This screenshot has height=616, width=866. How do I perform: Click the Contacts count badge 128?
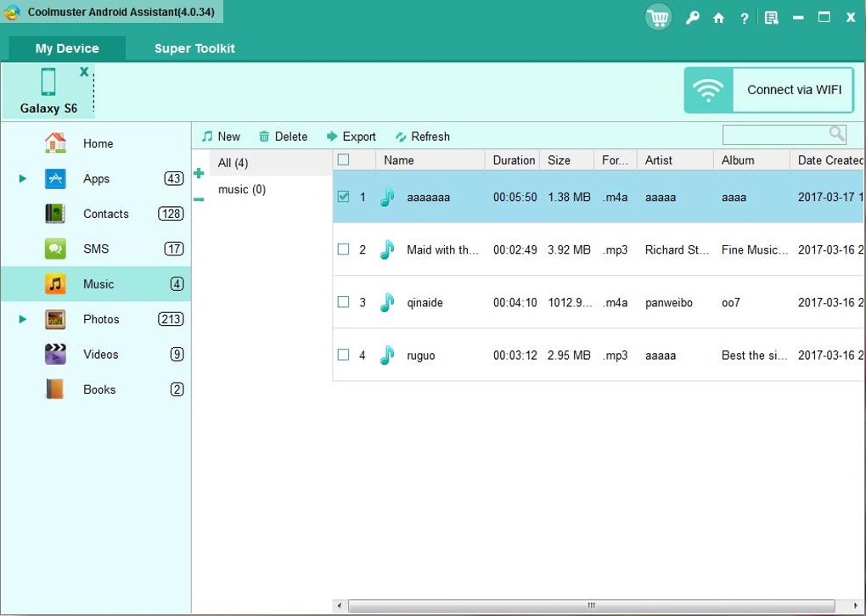pos(171,214)
